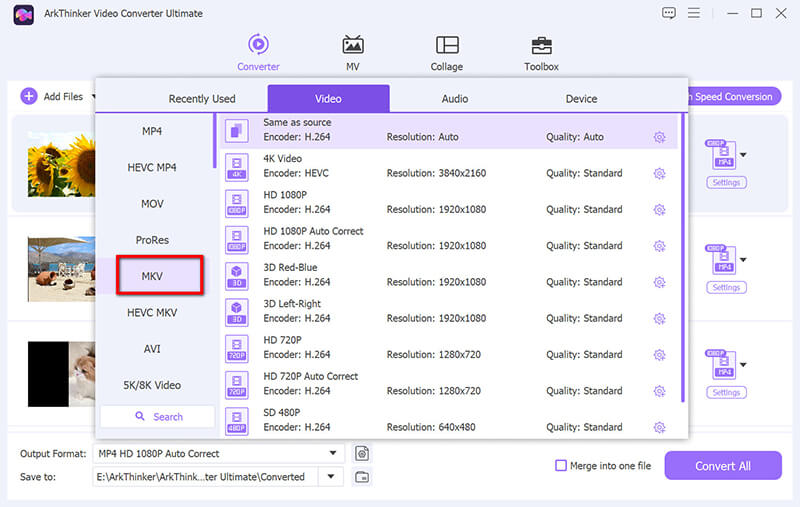Choose the HD 720P Auto Correct preset row
Image resolution: width=800 pixels, height=507 pixels.
449,384
